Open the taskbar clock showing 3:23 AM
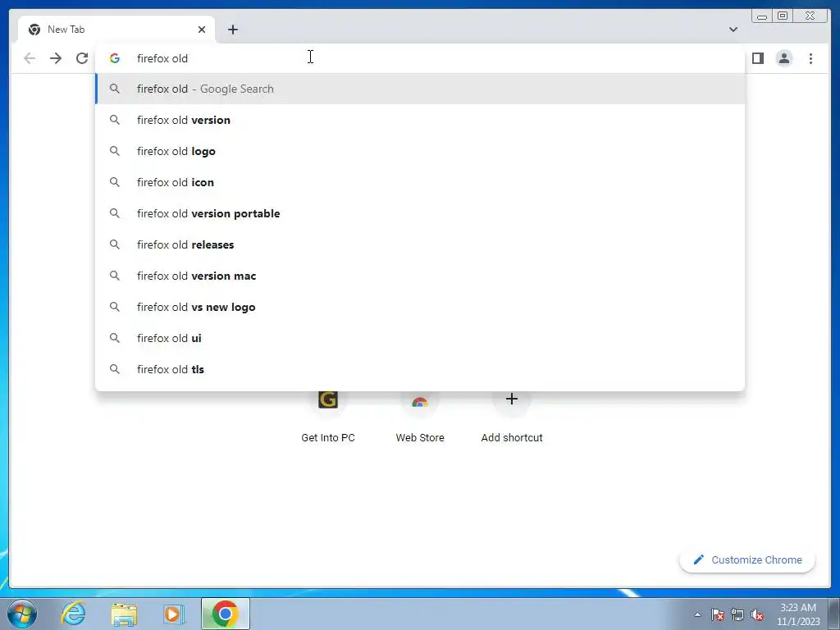Image resolution: width=840 pixels, height=630 pixels. [798, 614]
